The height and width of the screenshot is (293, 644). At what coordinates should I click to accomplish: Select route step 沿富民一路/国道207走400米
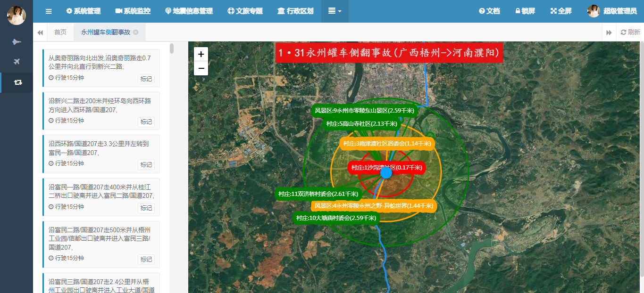point(101,197)
